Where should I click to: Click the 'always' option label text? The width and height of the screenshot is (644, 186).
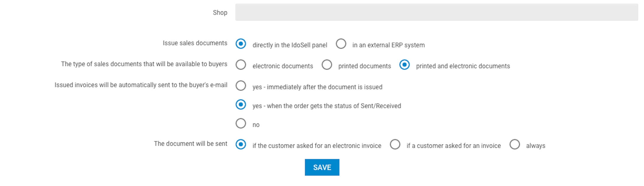click(535, 146)
